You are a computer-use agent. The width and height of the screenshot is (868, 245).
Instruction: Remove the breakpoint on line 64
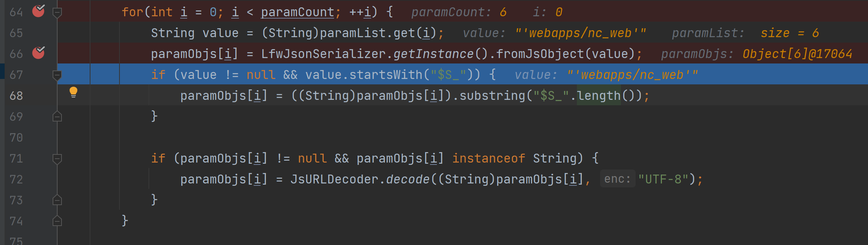[38, 11]
